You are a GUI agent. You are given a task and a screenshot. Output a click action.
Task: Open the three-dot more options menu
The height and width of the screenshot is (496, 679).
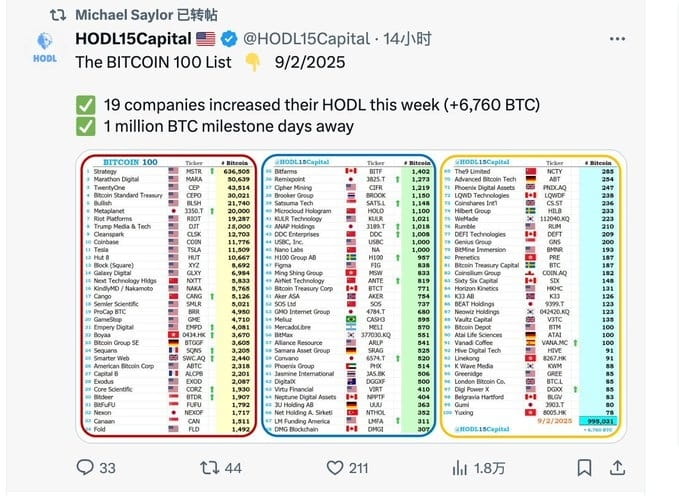coord(617,39)
